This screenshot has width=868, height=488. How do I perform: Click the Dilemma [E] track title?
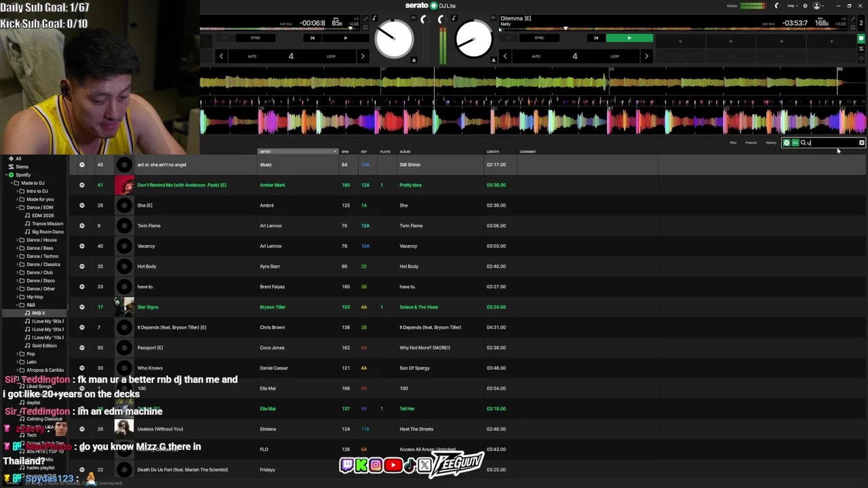tap(515, 18)
